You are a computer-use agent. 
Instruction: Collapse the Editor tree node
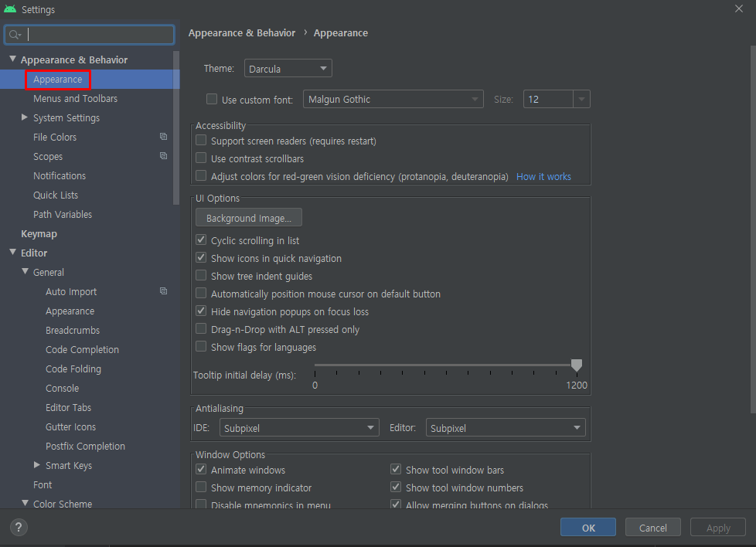pyautogui.click(x=12, y=252)
